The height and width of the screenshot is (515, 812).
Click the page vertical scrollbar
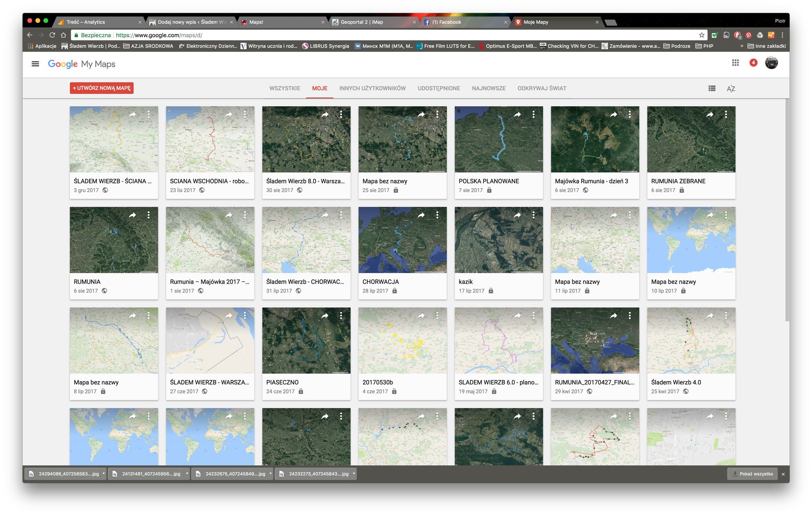click(x=787, y=208)
